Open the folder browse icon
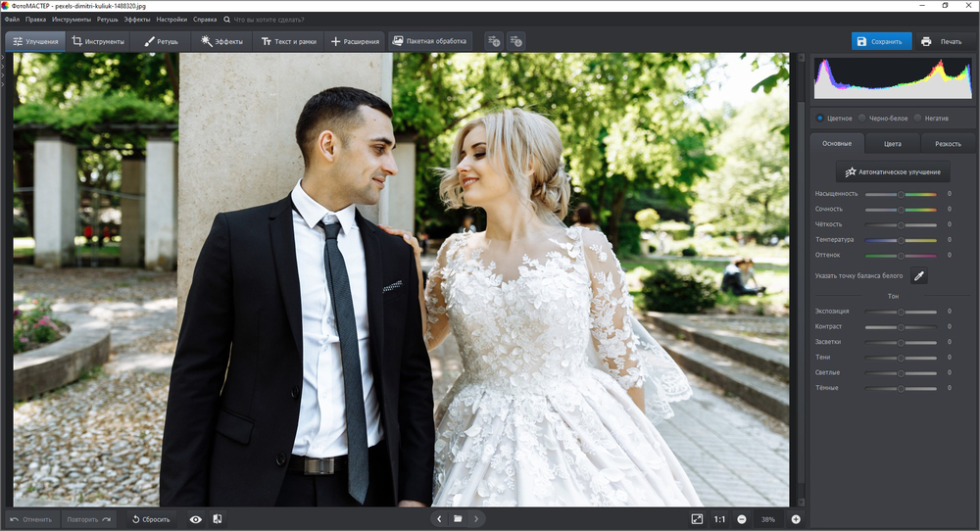Screen dimensions: 980x531 [457, 519]
